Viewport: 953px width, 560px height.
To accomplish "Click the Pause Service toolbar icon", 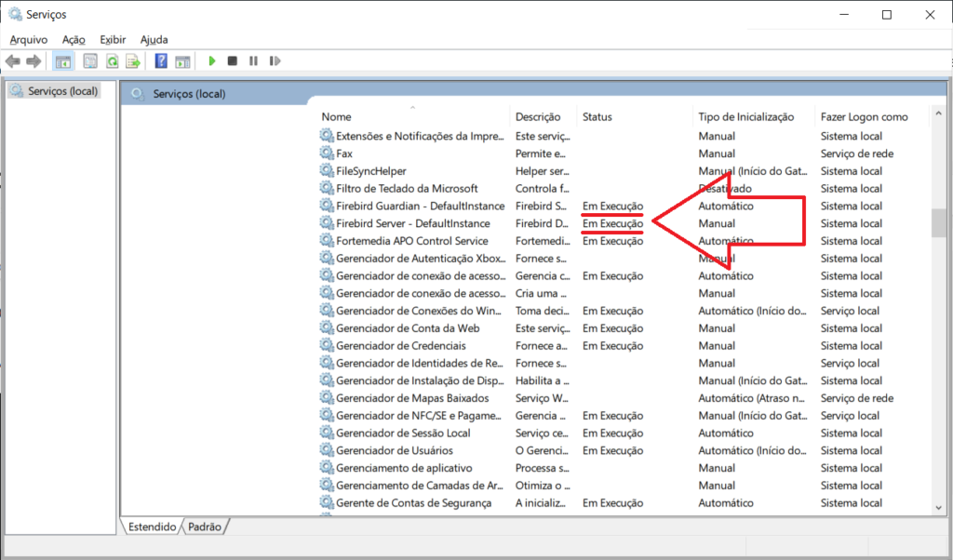I will tap(253, 61).
